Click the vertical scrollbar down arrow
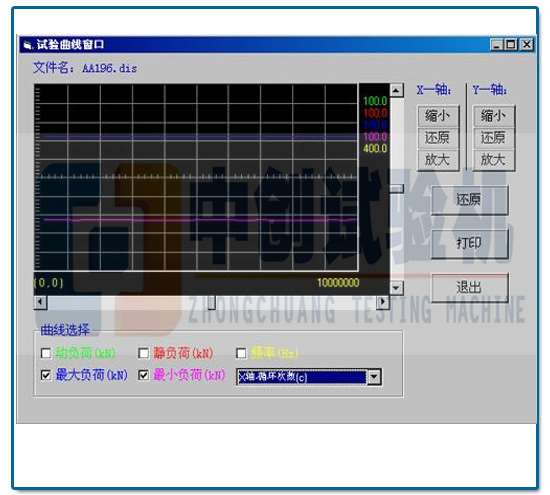The width and height of the screenshot is (550, 495). [396, 289]
